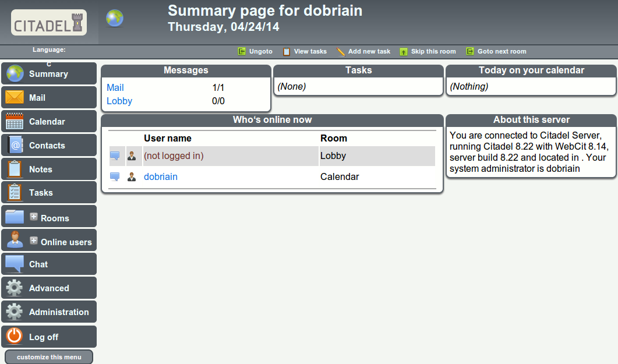
Task: Click the (None) tasks entry
Action: pyautogui.click(x=292, y=86)
